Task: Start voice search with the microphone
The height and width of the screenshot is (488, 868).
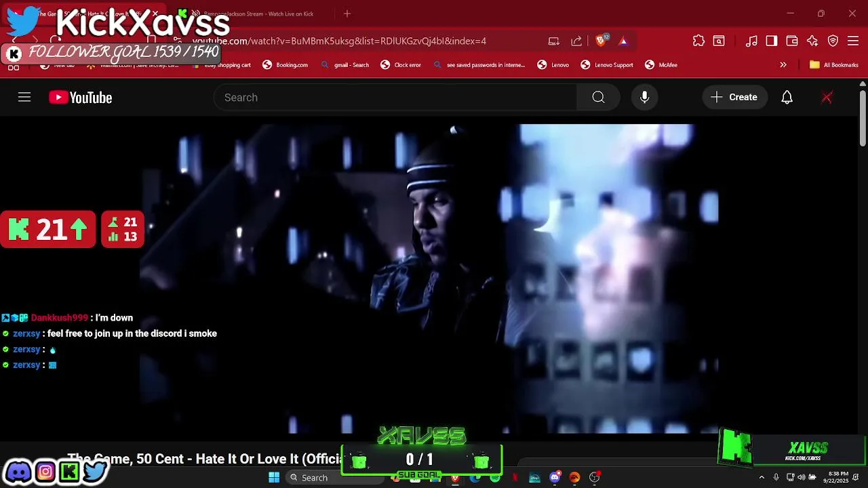Action: click(x=645, y=98)
